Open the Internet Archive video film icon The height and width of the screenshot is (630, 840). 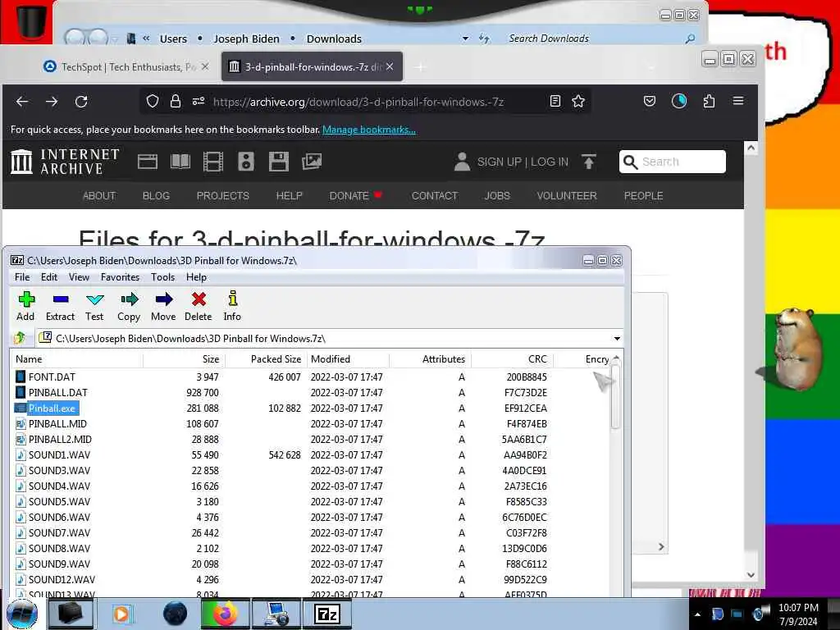[212, 162]
